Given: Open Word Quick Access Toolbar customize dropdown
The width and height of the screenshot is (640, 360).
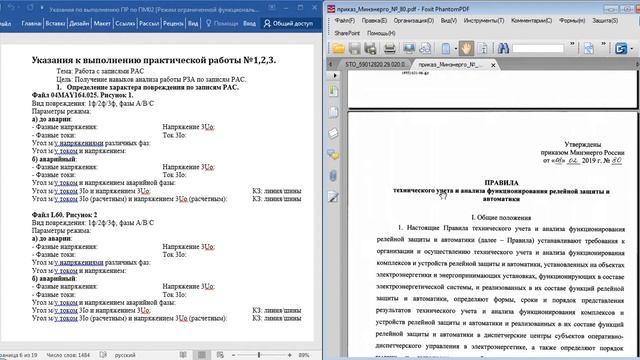Looking at the screenshot, I should (x=42, y=8).
